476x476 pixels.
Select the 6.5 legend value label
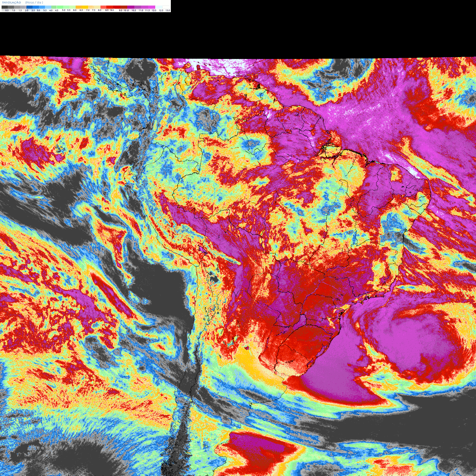click(x=81, y=10)
